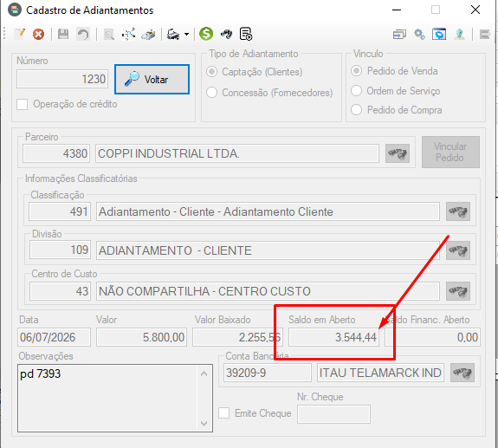Click the undo arrow toolbar icon
This screenshot has width=498, height=448.
click(83, 34)
